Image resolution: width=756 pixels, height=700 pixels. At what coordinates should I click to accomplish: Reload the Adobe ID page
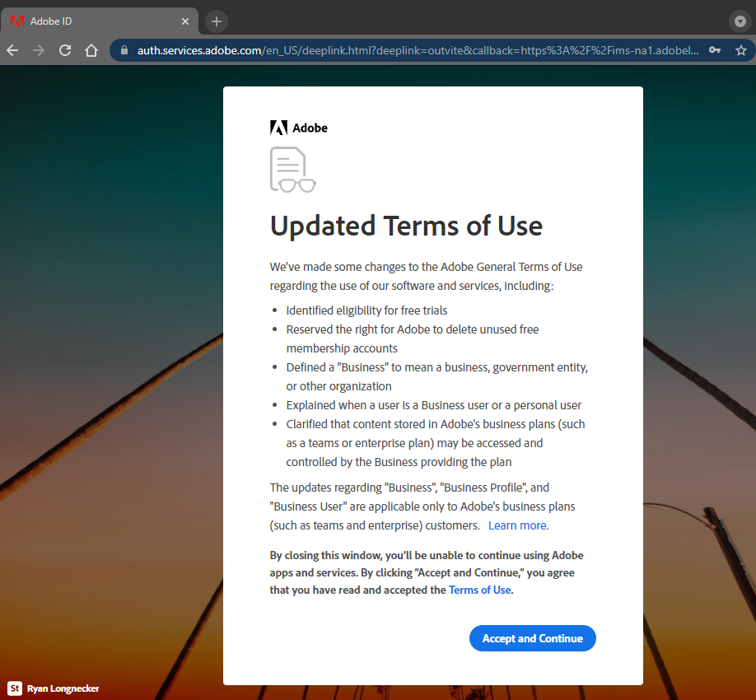(x=65, y=50)
